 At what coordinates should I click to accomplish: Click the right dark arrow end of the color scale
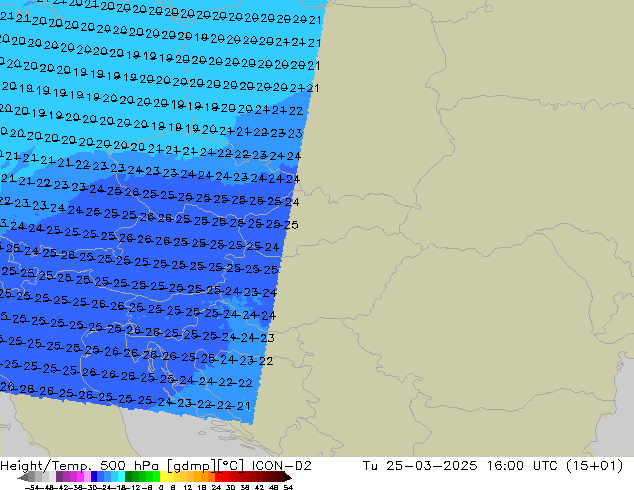coord(287,477)
